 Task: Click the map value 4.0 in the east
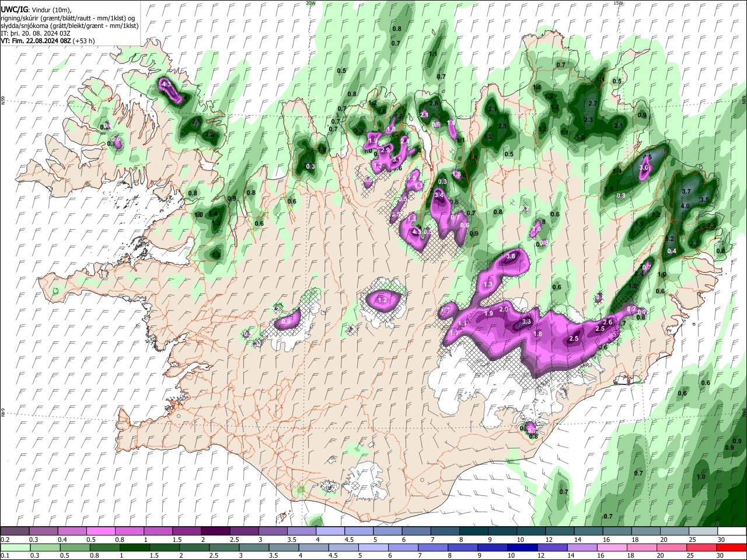685,206
